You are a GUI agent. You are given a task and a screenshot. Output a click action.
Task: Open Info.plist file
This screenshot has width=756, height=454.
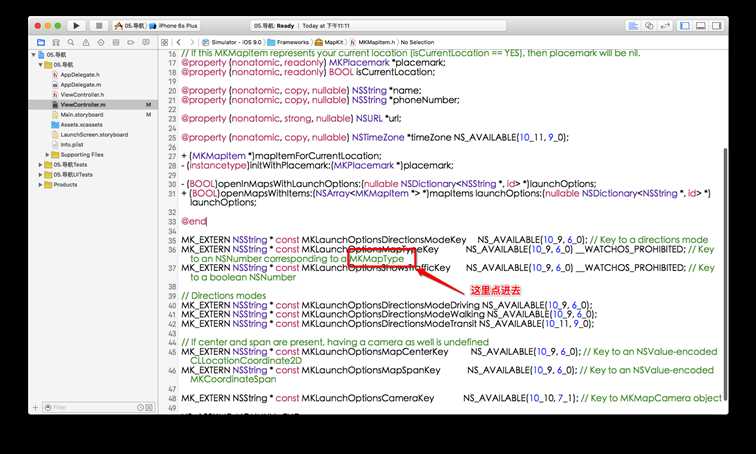[71, 145]
